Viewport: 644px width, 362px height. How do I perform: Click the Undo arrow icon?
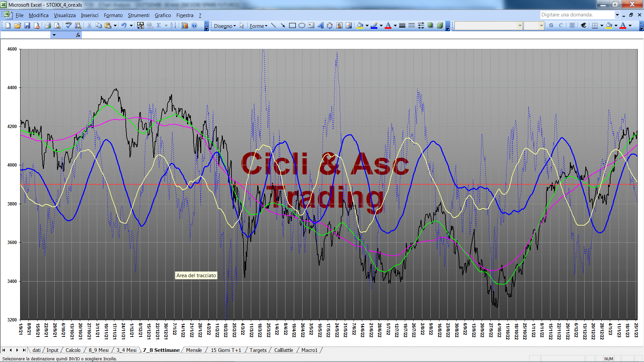click(x=124, y=25)
